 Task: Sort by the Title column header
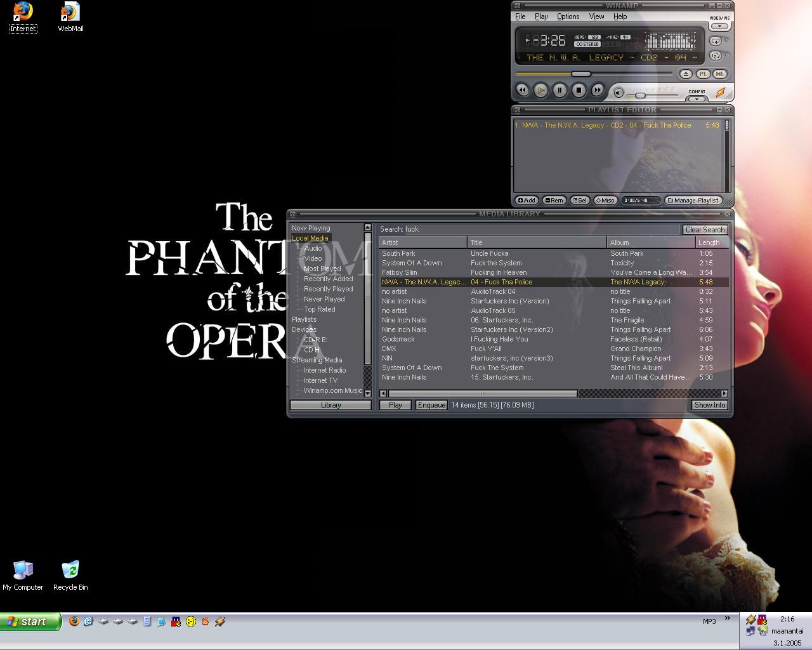537,242
